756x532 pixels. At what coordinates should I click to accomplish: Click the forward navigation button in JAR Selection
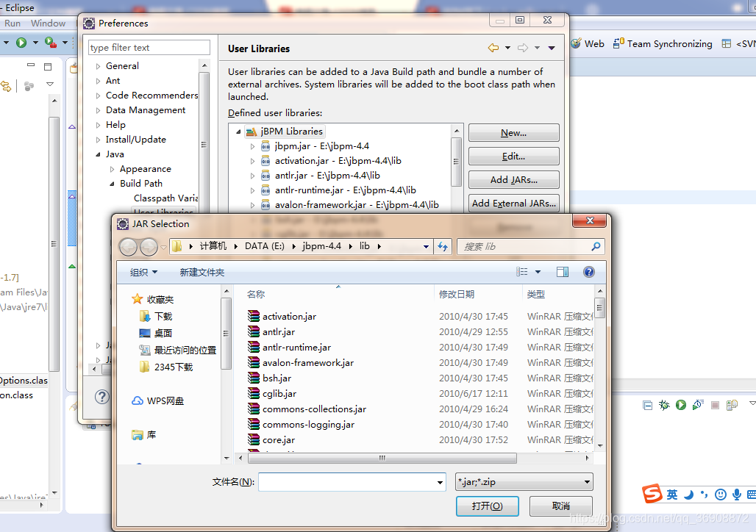149,247
